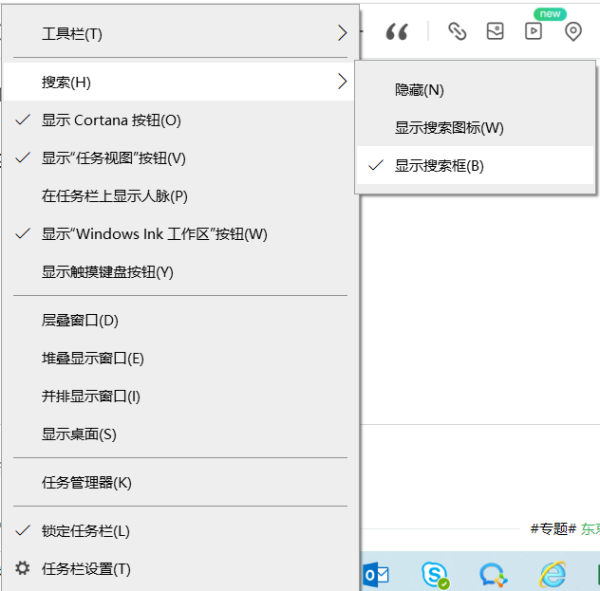Choose 隐藏(N) in the search submenu
600x591 pixels.
point(475,90)
